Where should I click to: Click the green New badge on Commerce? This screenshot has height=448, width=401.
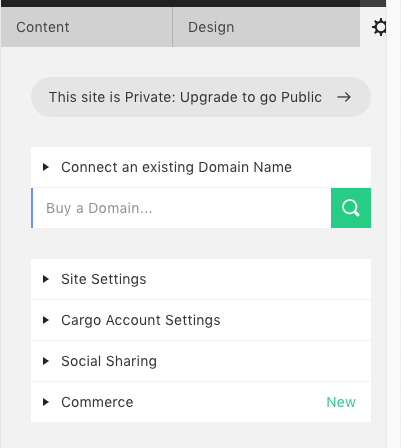341,402
